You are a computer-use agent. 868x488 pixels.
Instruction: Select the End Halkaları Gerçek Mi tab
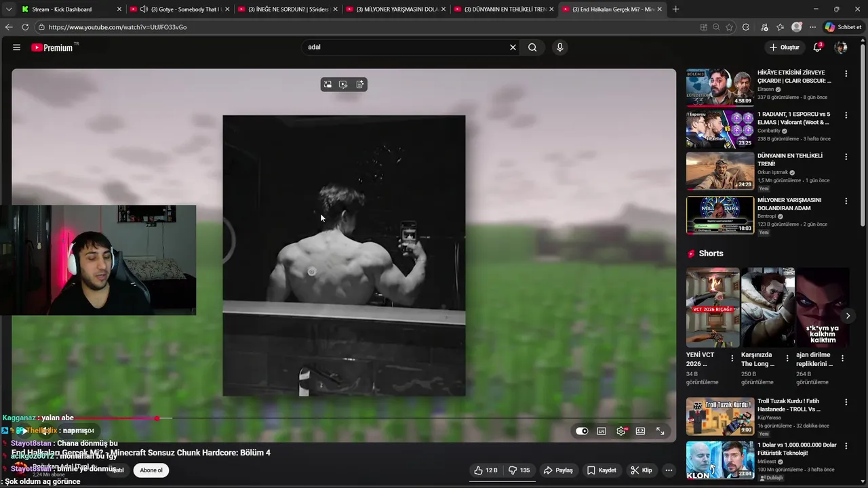click(x=613, y=9)
